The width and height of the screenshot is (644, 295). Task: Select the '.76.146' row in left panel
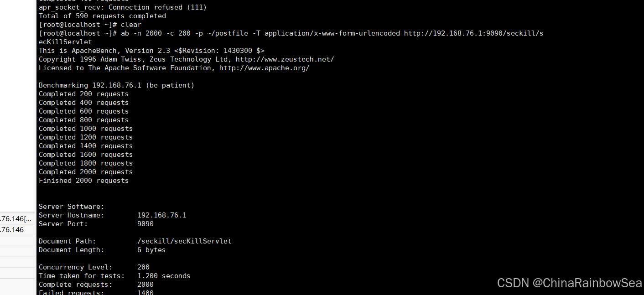pyautogui.click(x=17, y=230)
